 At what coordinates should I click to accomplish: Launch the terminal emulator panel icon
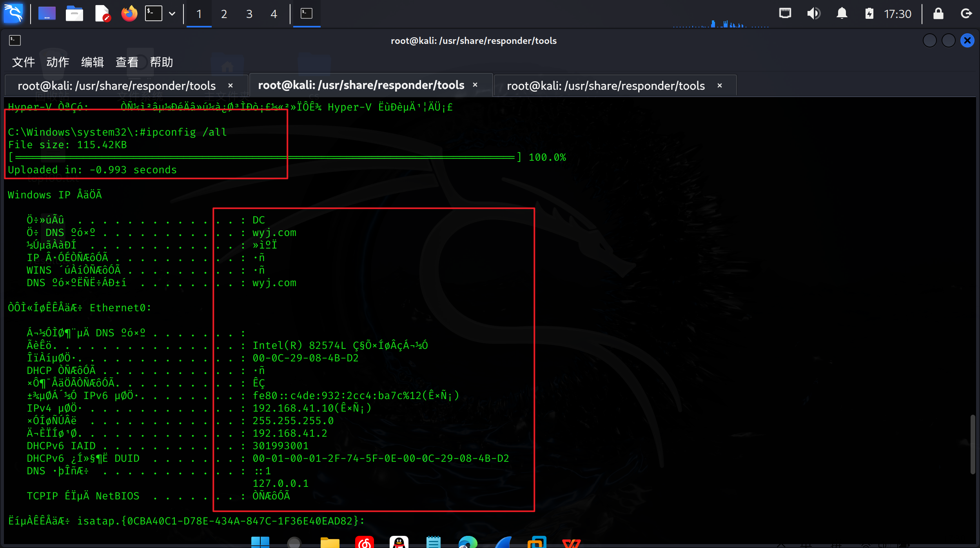pos(153,14)
